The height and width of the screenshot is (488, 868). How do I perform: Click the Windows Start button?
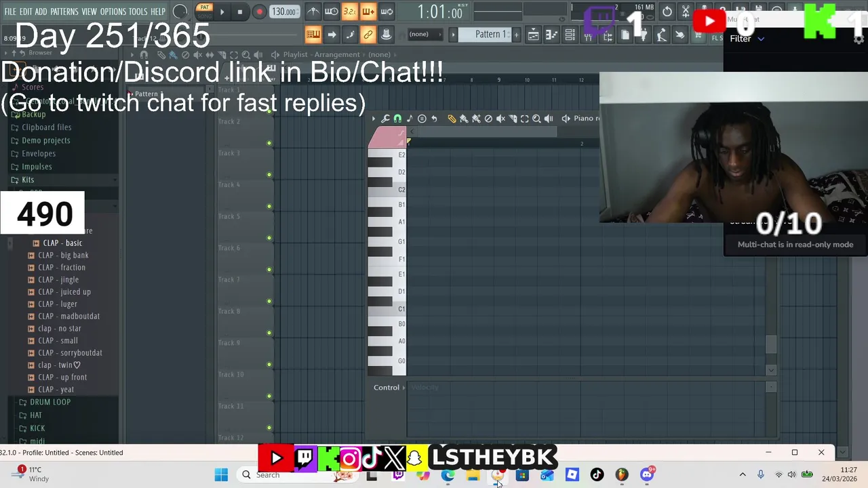point(221,475)
